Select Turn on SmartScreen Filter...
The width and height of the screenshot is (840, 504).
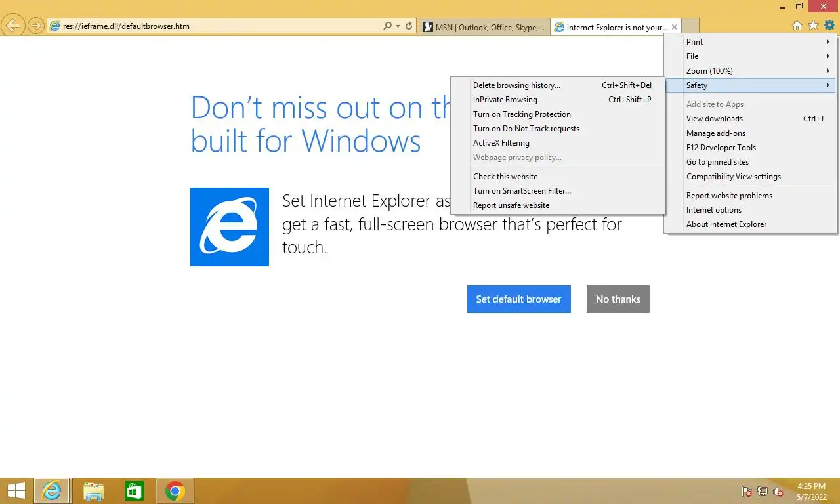tap(558, 190)
